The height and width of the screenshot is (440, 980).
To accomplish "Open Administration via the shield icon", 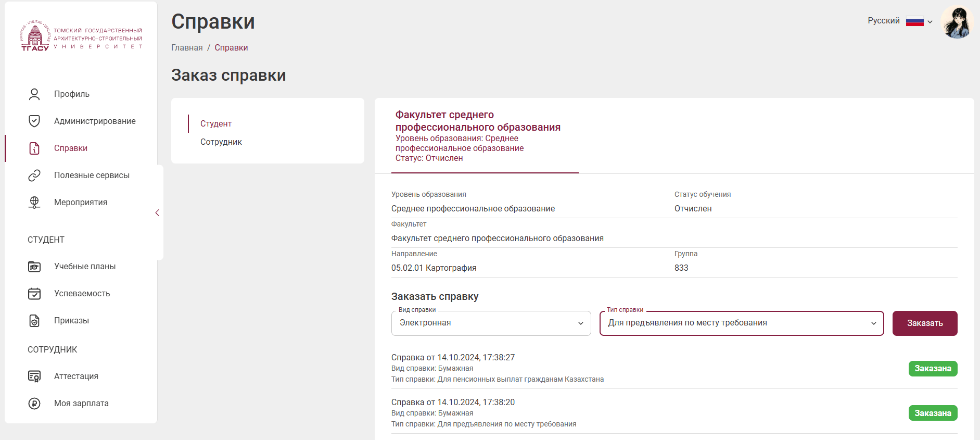I will point(34,121).
